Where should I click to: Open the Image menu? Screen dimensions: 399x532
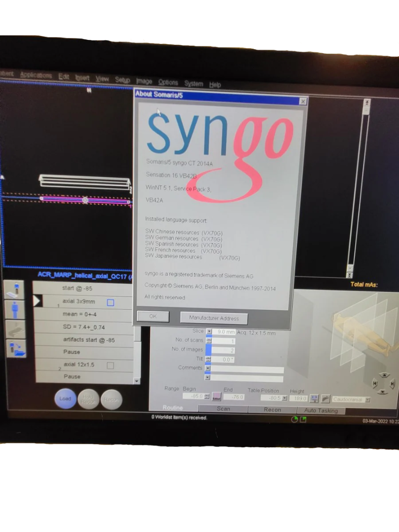[144, 81]
